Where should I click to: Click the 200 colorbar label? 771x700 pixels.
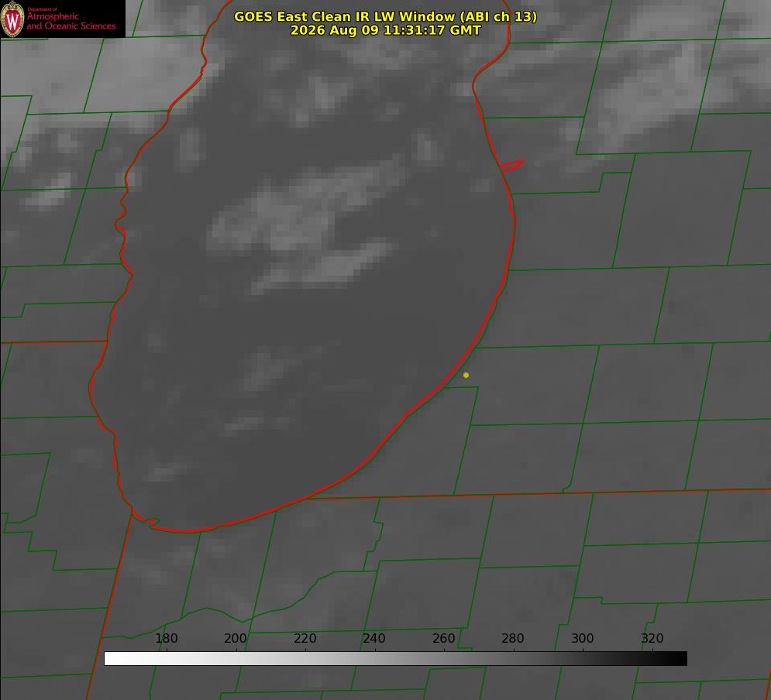[236, 638]
